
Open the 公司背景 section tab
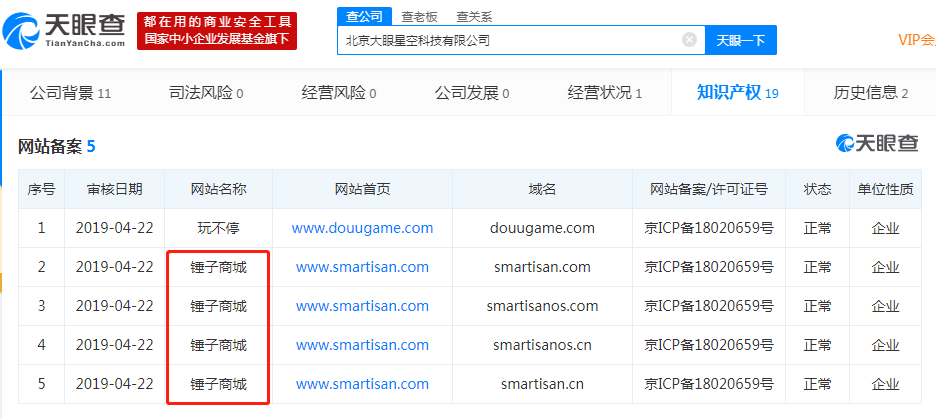click(70, 93)
